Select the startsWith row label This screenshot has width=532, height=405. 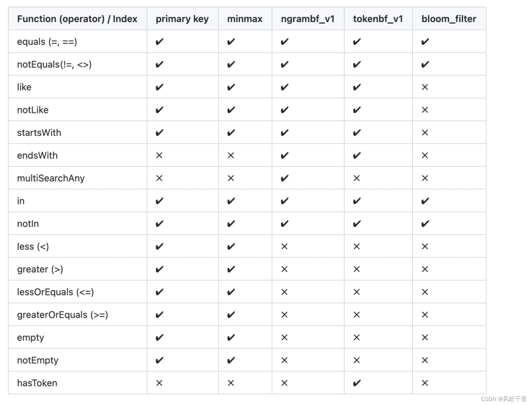tap(39, 133)
